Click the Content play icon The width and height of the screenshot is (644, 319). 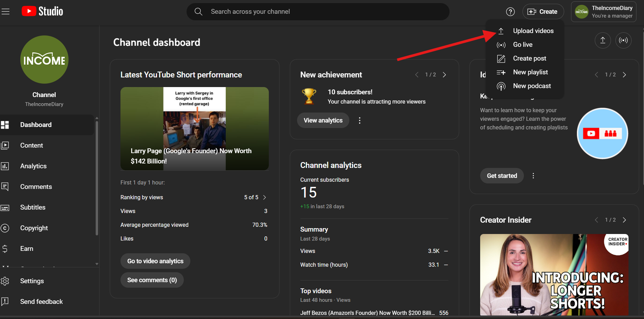(5, 146)
